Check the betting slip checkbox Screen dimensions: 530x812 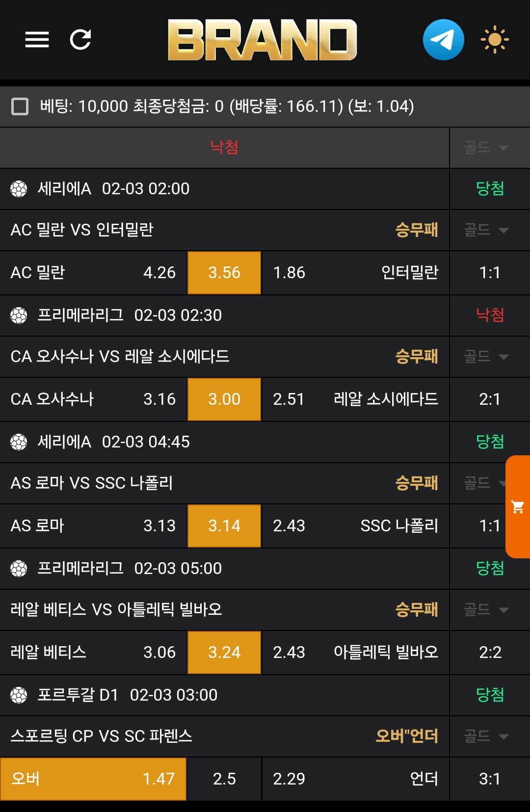point(20,106)
